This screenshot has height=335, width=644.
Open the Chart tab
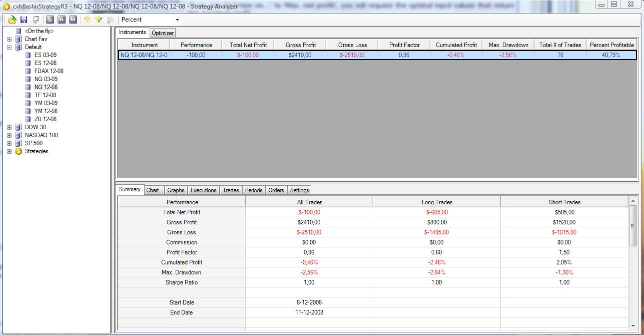tap(153, 190)
